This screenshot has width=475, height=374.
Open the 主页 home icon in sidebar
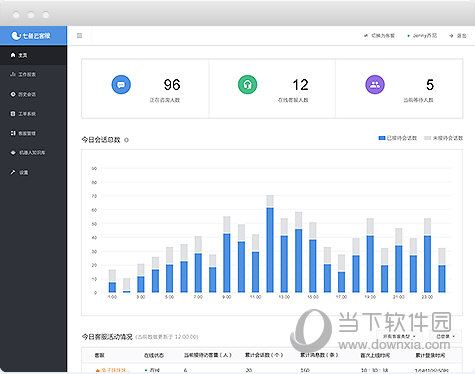point(13,55)
